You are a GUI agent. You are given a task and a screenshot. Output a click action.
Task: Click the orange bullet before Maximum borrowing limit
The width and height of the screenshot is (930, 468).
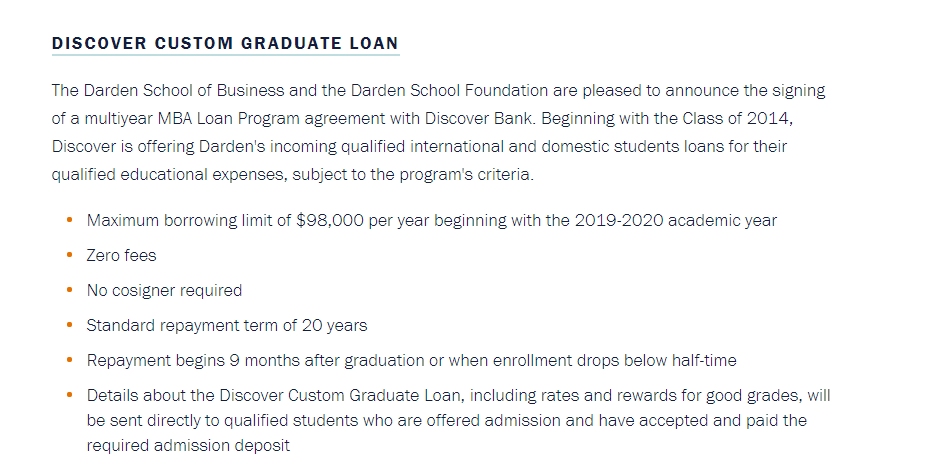69,220
